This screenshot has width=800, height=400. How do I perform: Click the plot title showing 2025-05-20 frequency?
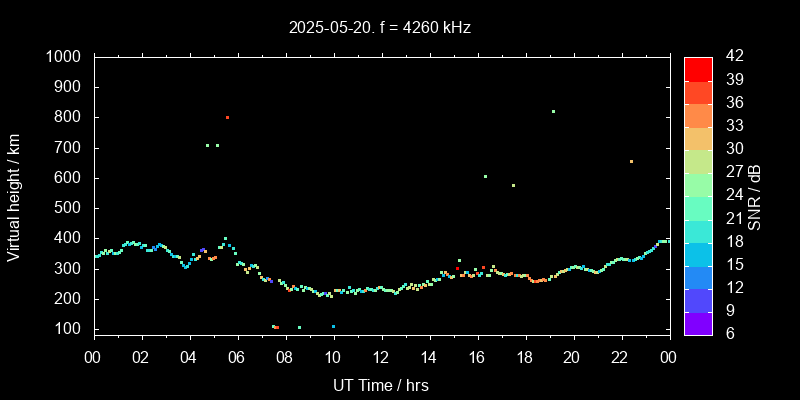point(380,28)
